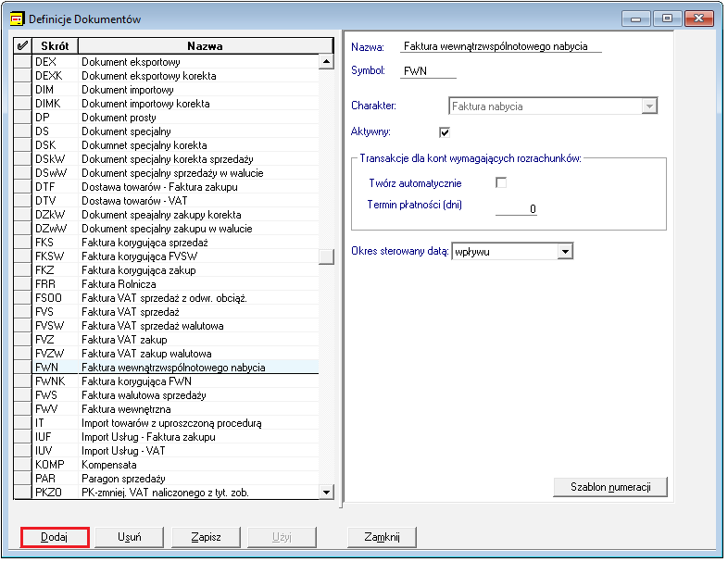Viewport: 728px width, 562px height.
Task: Select row Paragon sprzedaży
Action: (x=175, y=479)
